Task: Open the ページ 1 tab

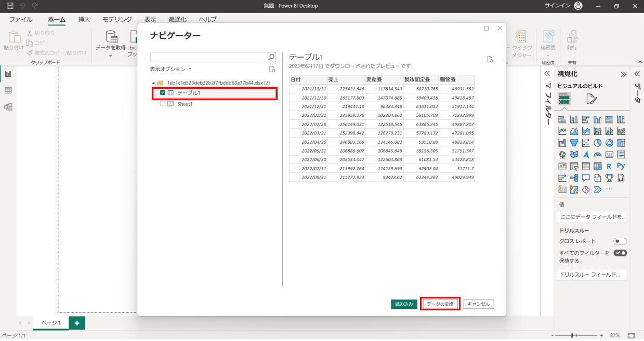Action: (51, 323)
